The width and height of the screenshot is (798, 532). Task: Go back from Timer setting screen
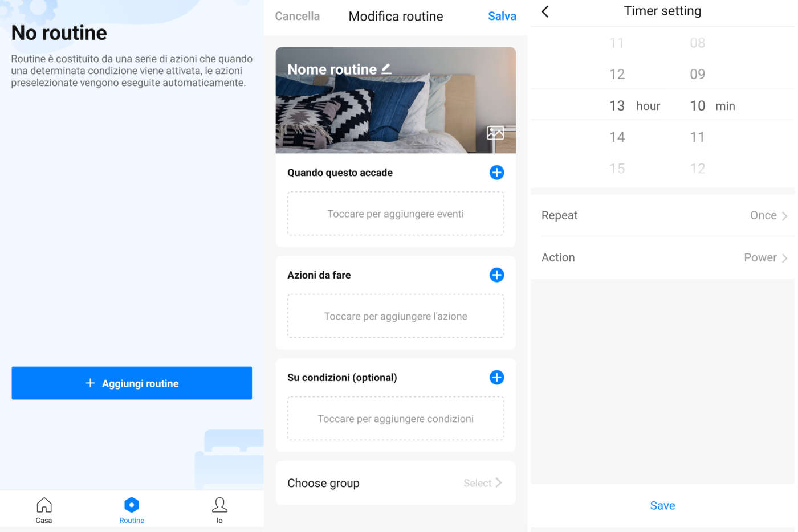tap(545, 11)
